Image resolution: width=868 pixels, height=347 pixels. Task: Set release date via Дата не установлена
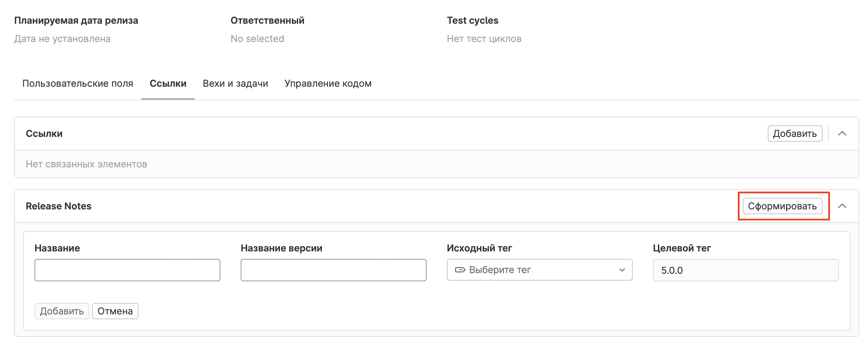click(62, 39)
